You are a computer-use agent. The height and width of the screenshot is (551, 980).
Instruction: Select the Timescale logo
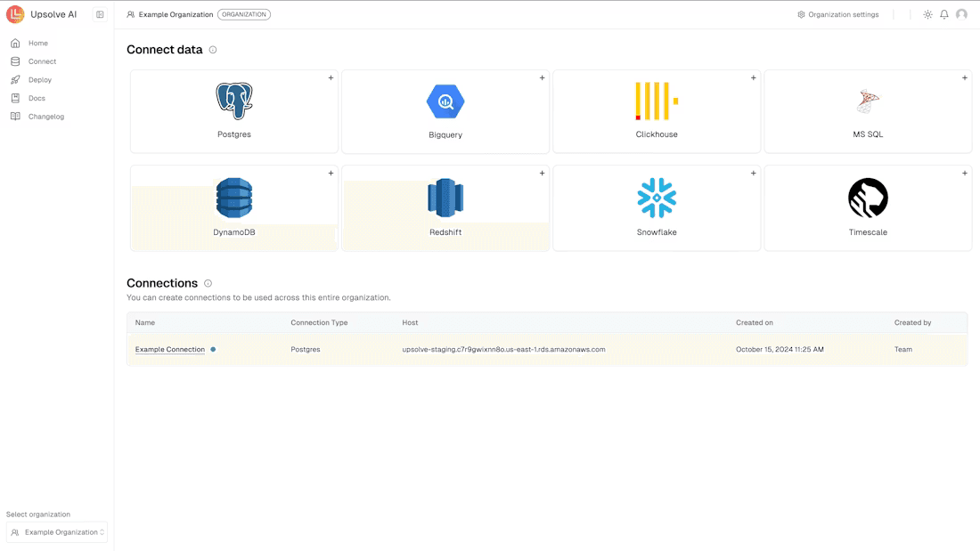[868, 198]
